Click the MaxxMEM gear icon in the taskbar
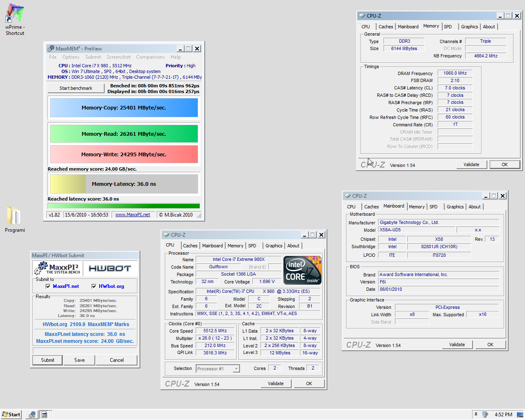Image resolution: width=525 pixels, height=420 pixels. [x=32, y=415]
